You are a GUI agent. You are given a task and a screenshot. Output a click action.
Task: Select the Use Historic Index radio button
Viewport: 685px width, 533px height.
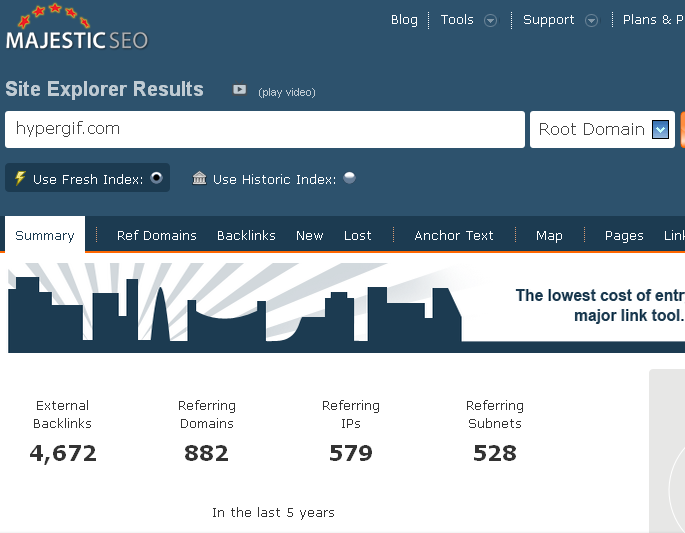[349, 177]
